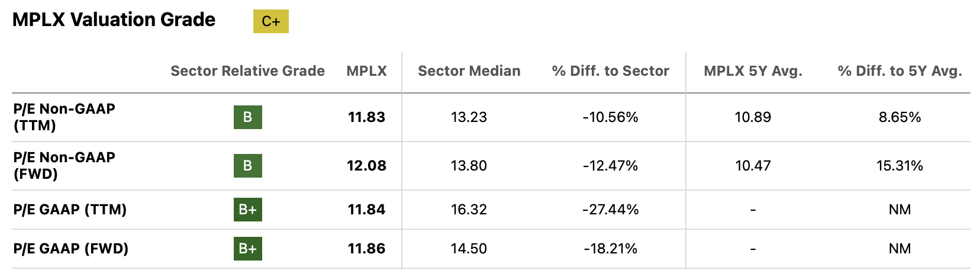Click the C+ valuation grade badge
980x270 pixels.
point(271,21)
